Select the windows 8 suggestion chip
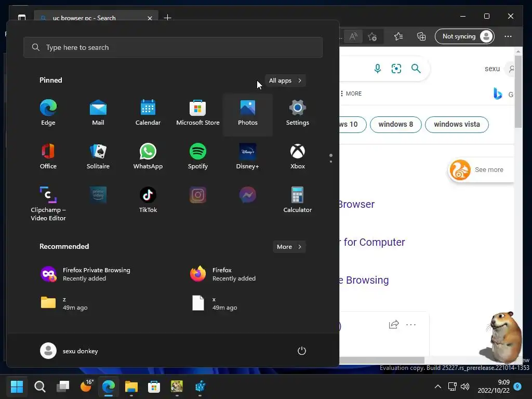 point(395,125)
